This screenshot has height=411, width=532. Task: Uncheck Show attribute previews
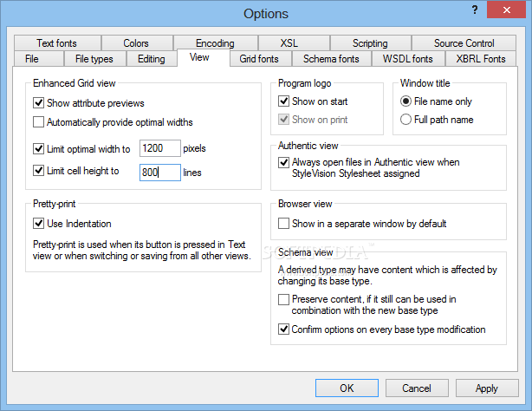coord(38,103)
